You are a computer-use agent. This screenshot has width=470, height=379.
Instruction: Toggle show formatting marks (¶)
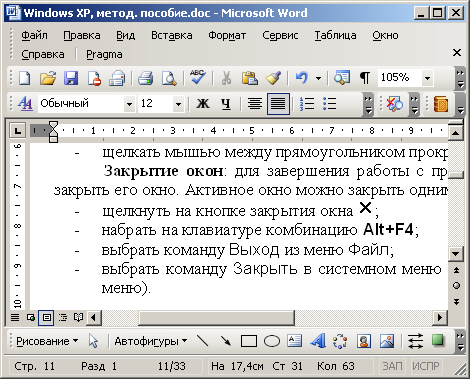coord(365,78)
